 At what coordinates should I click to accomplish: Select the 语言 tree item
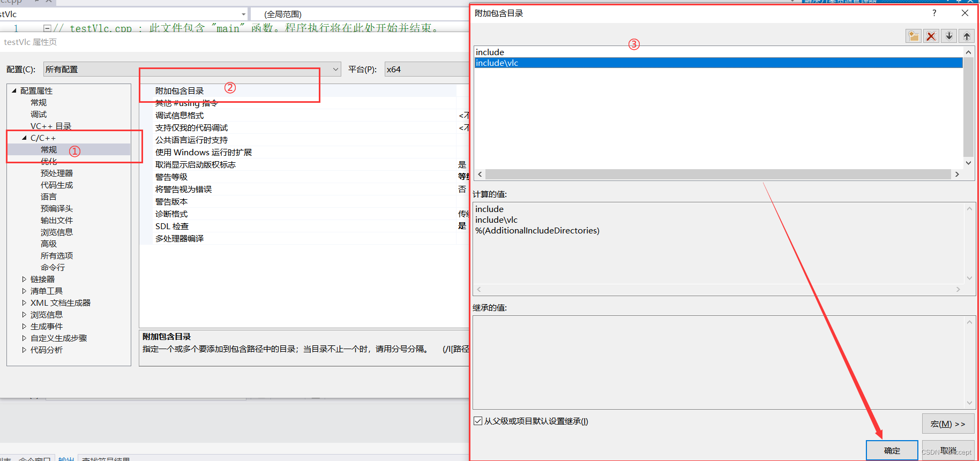(x=49, y=197)
